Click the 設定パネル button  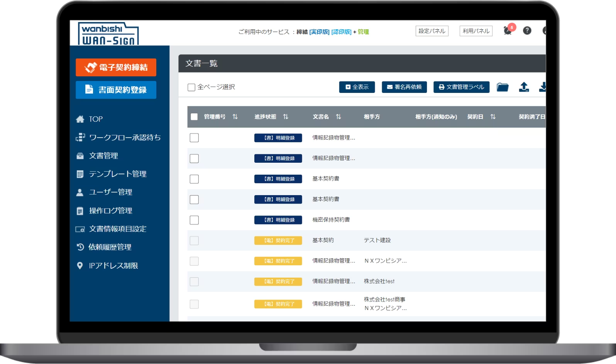tap(432, 31)
